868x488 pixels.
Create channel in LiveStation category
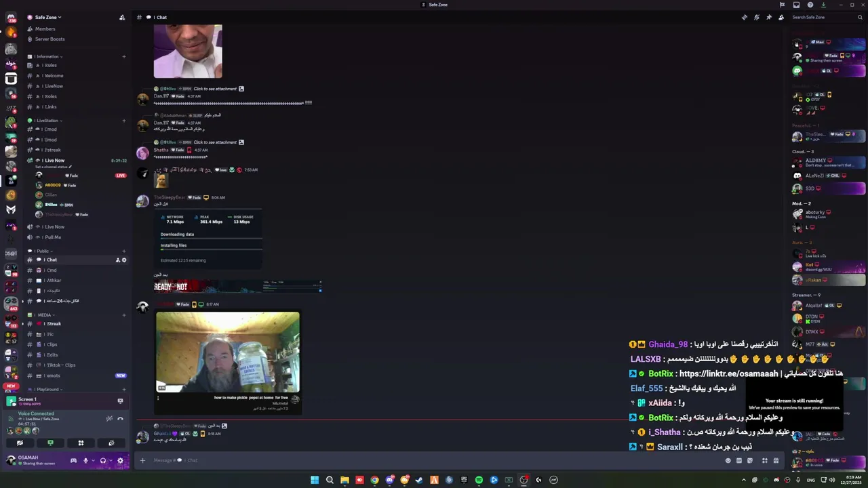point(123,121)
